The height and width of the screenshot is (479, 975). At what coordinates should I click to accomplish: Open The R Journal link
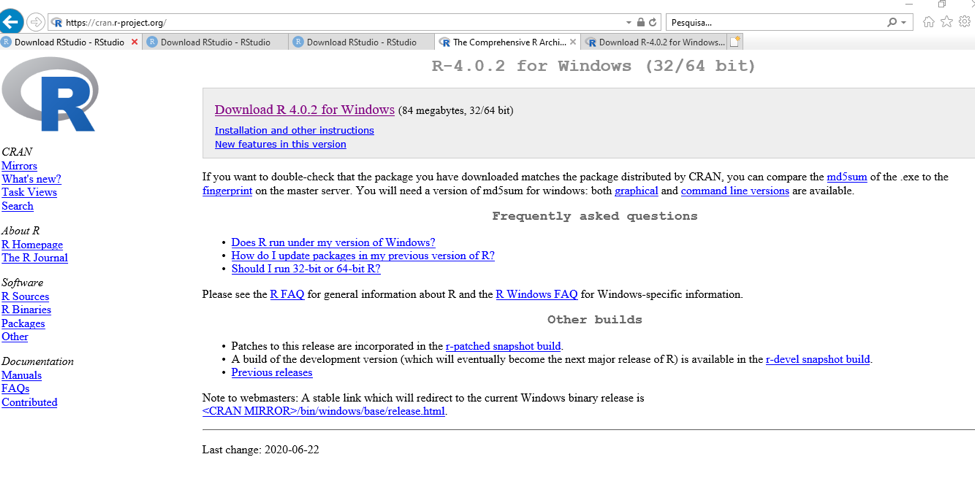pos(35,258)
